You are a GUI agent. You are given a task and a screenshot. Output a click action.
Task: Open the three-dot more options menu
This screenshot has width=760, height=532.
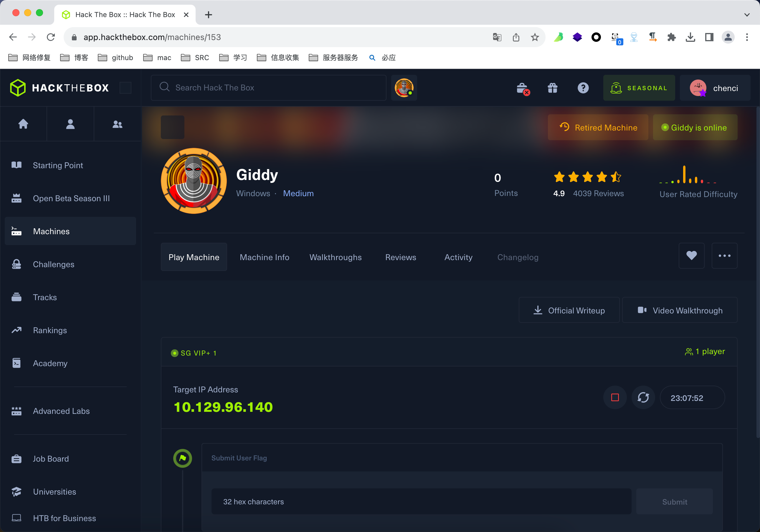[x=724, y=256]
